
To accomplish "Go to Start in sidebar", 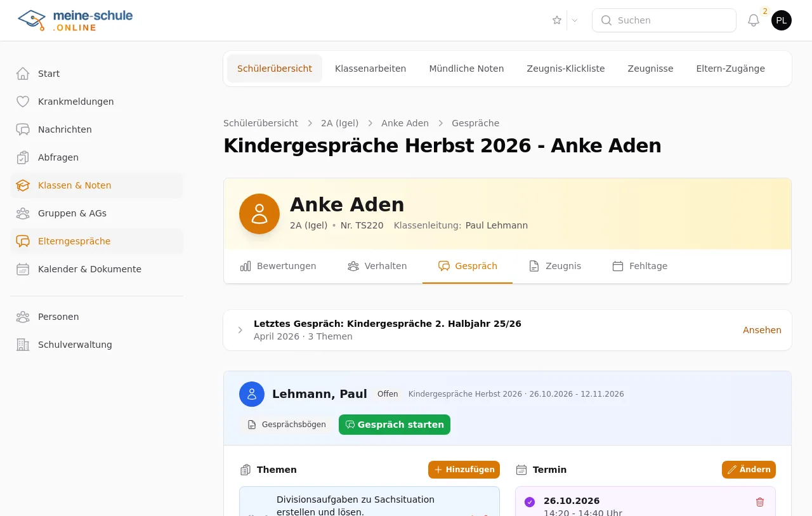I will pyautogui.click(x=96, y=74).
